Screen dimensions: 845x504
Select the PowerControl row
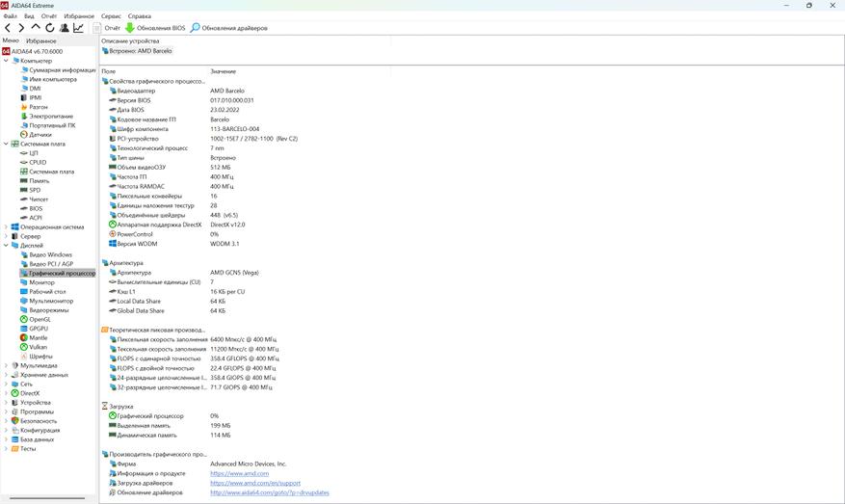coord(164,234)
